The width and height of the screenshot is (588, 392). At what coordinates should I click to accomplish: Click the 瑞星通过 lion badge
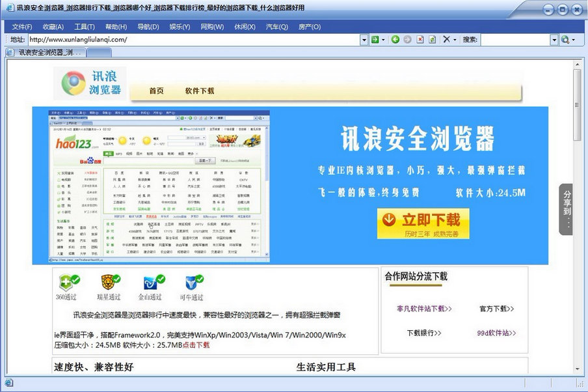[x=110, y=283]
